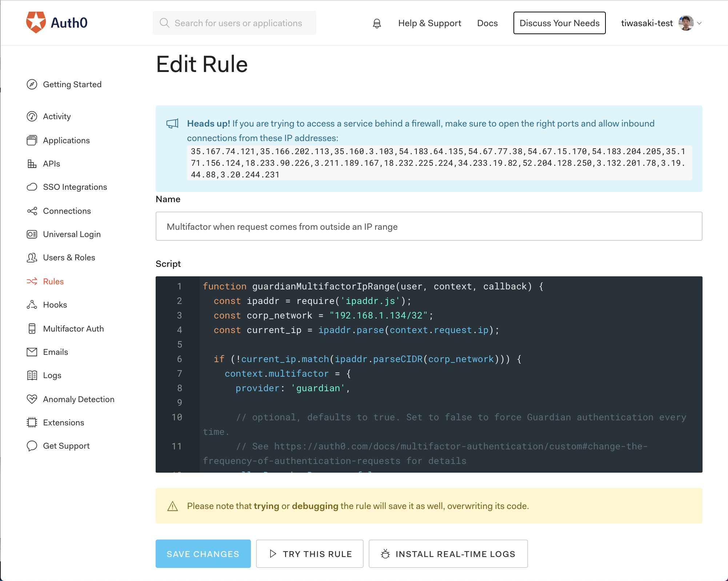Save changes to the rule
Screen dimensions: 728x581
[203, 554]
